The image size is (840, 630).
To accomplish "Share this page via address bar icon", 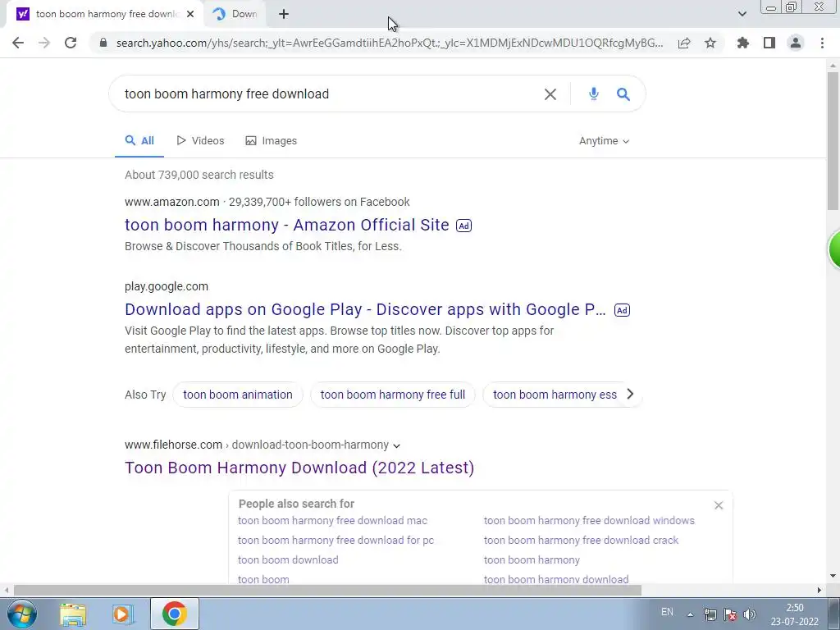I will pos(684,43).
